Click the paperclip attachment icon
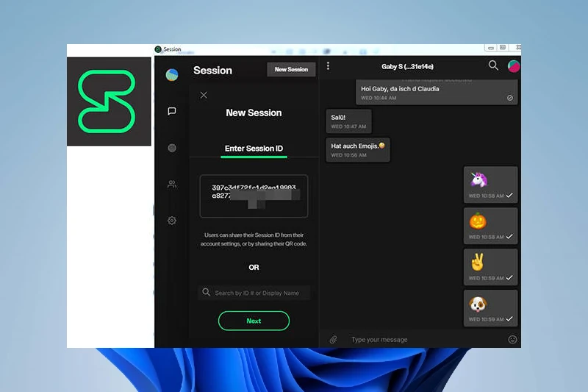 tap(334, 340)
